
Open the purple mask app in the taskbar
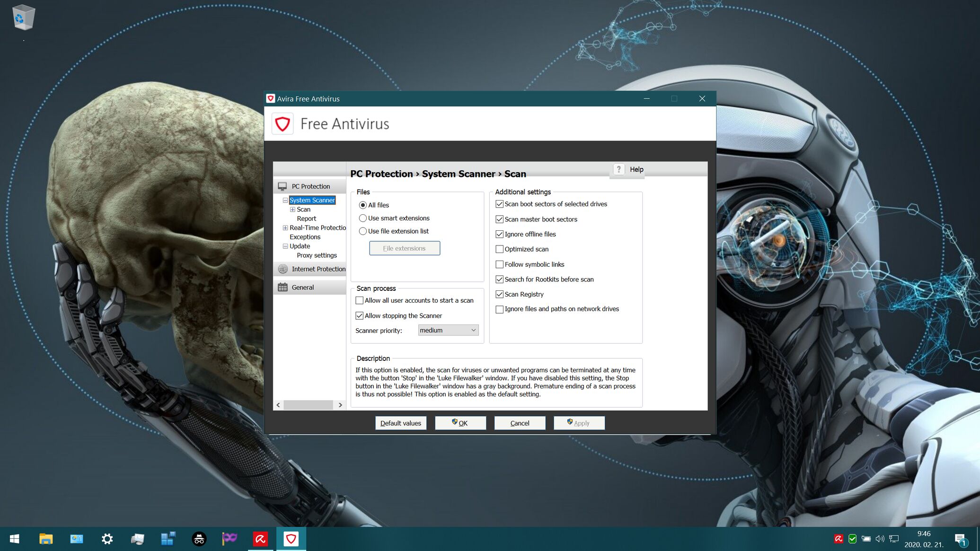click(230, 539)
